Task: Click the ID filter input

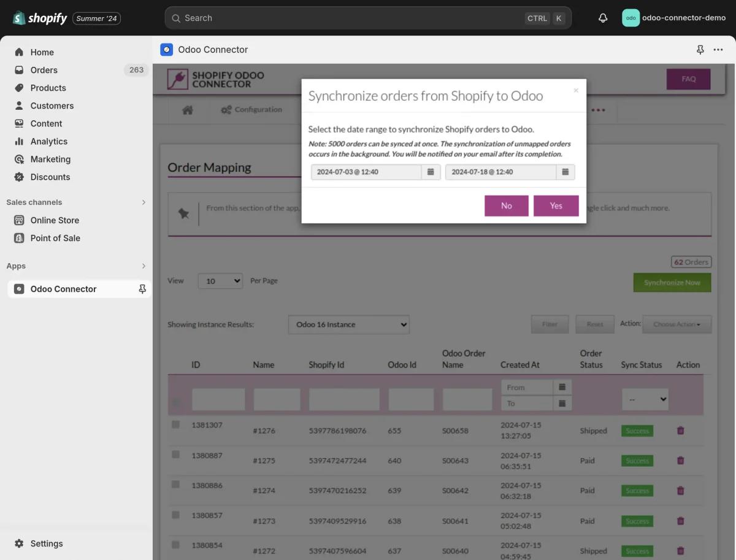Action: (x=218, y=399)
